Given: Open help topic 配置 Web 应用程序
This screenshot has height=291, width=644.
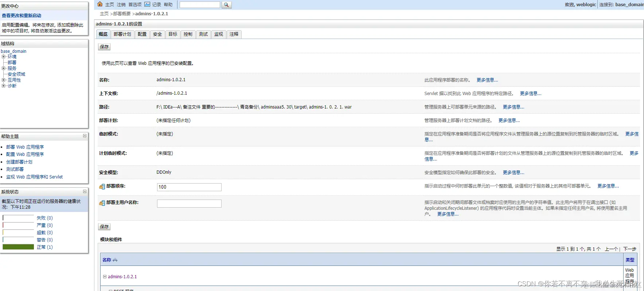Looking at the screenshot, I should (25, 154).
